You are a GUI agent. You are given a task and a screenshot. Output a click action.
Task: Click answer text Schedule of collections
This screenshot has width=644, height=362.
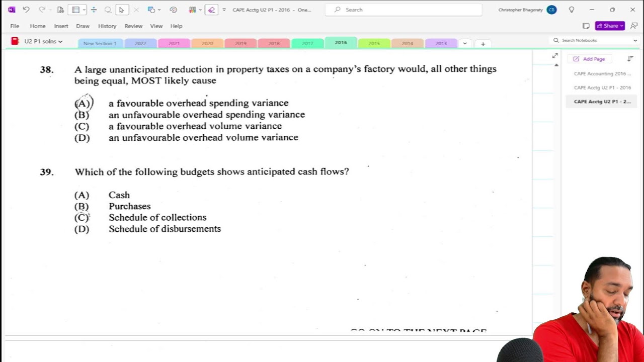pos(157,217)
